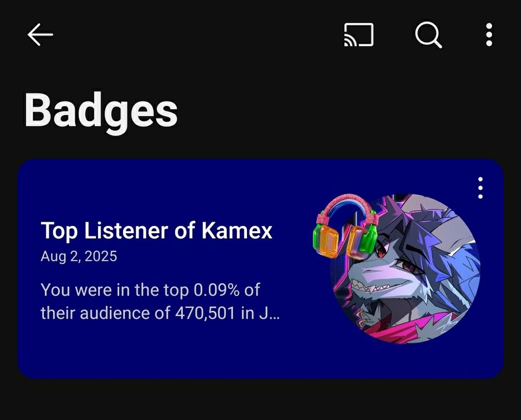Open the Kamex artist avatar thumbnail
Screen dimensions: 521x420
pos(405,269)
